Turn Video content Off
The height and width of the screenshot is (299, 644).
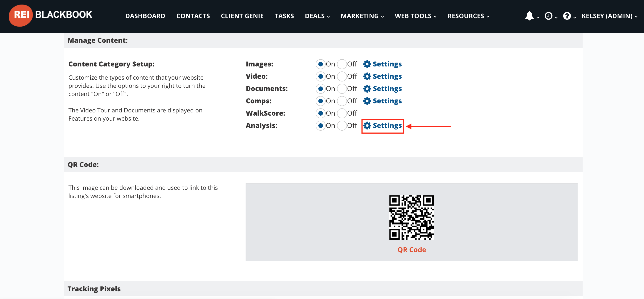342,76
